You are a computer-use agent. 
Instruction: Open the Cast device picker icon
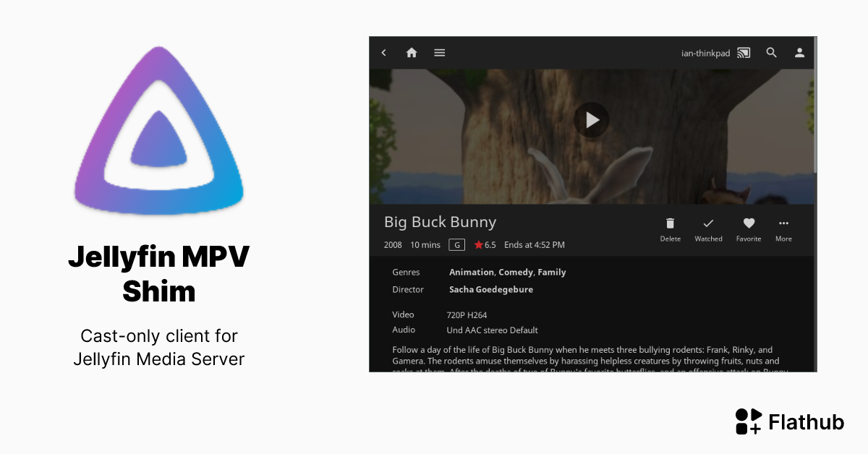743,52
